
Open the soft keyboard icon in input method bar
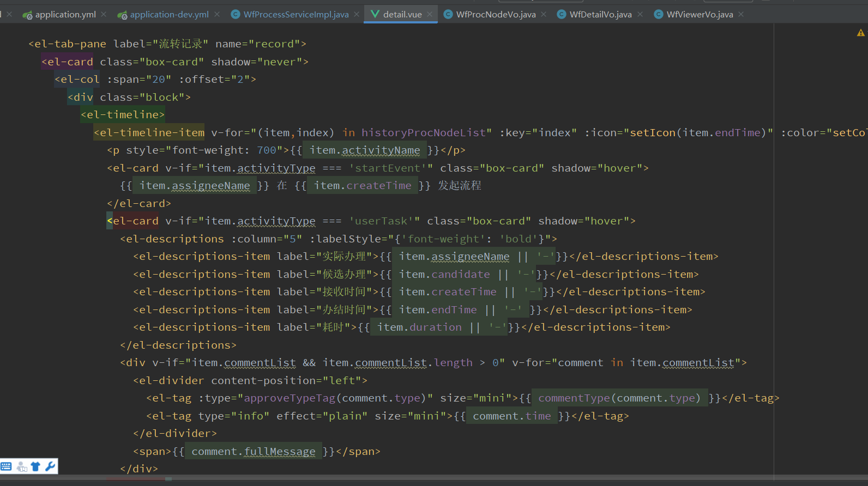(6, 466)
